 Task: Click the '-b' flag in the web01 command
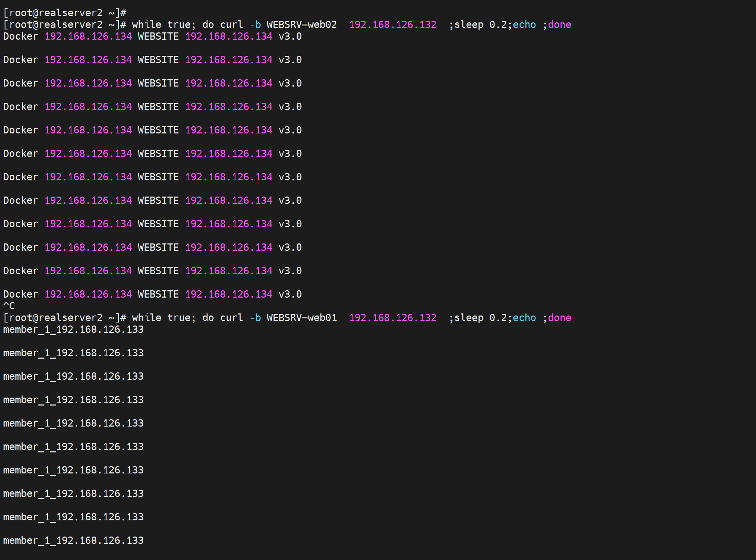coord(255,318)
